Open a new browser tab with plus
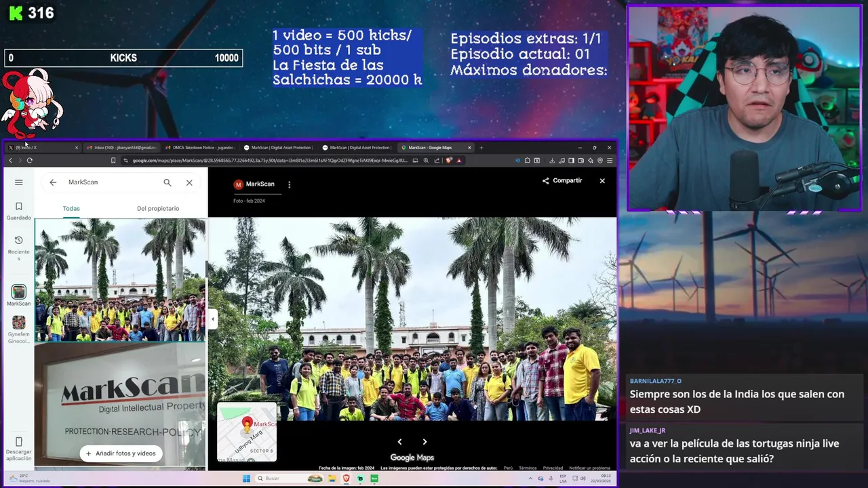The image size is (868, 488). pos(481,147)
